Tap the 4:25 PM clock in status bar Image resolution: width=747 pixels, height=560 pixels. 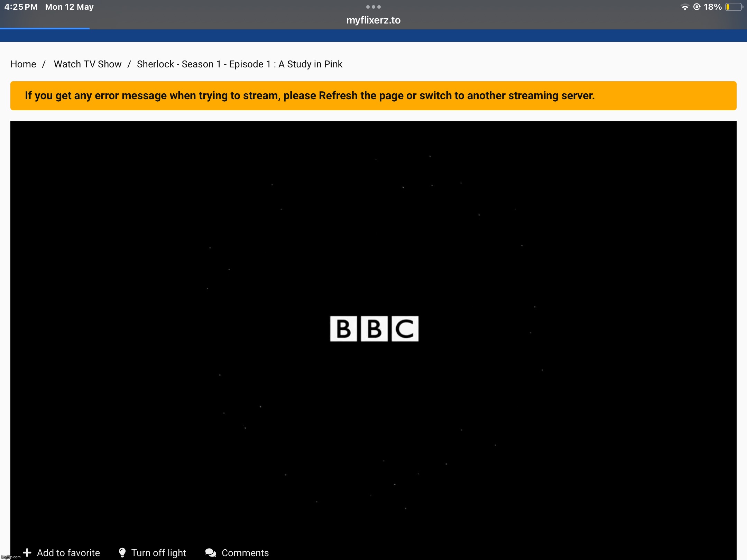[x=21, y=7]
